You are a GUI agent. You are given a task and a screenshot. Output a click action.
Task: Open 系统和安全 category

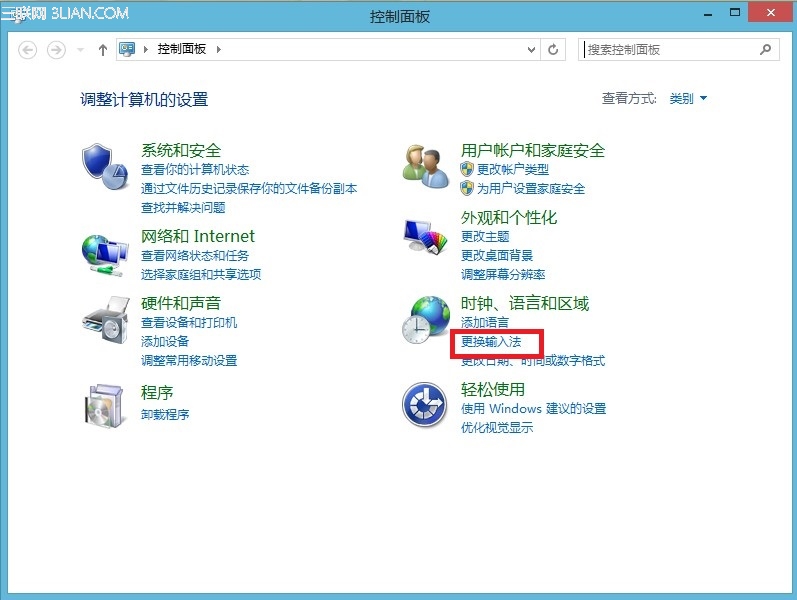click(181, 151)
